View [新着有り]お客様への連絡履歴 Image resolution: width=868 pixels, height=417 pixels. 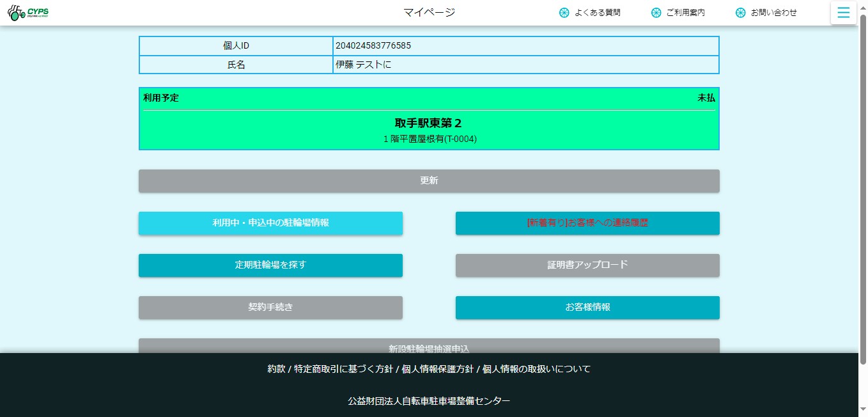[587, 223]
